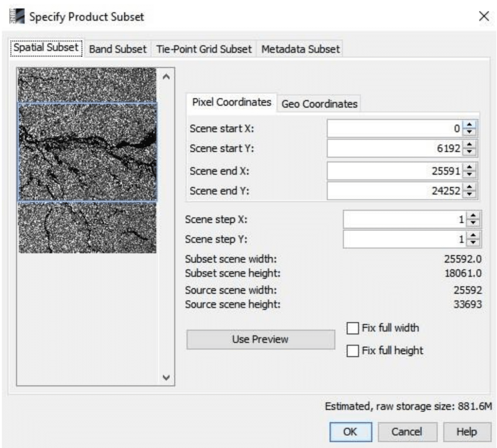Click the Scene end X input field
Image resolution: width=497 pixels, height=448 pixels.
[x=395, y=171]
